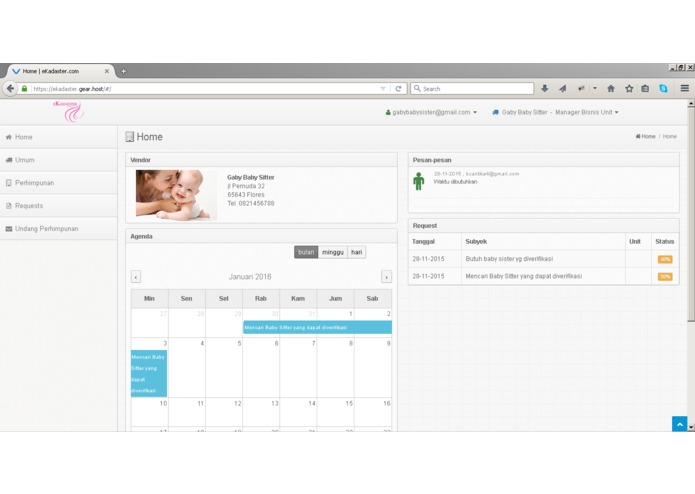This screenshot has height=494, width=695.
Task: Click the vendor mother and baby photo
Action: coord(176,194)
